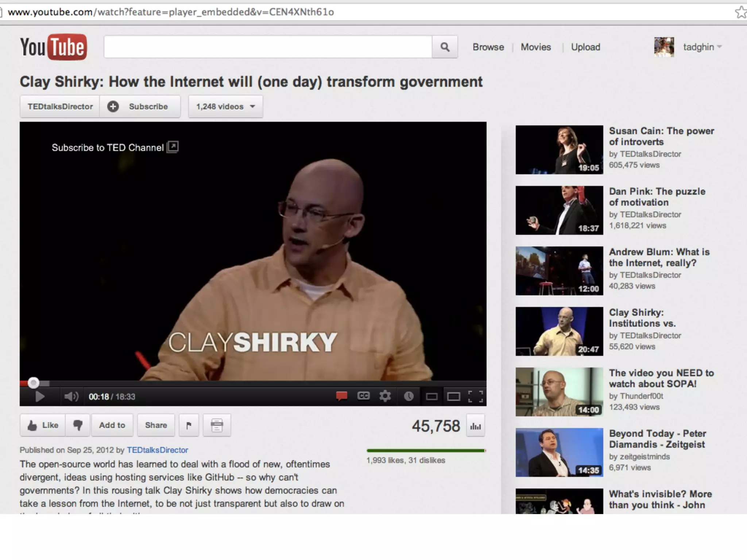
Task: Expand the 1,248 videos dropdown
Action: click(225, 106)
